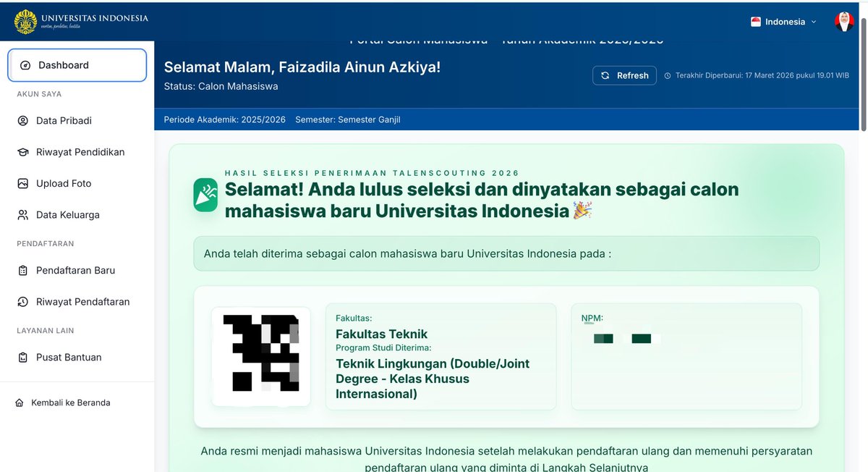868x472 pixels.
Task: Click the 'Anda telah diterima sebagai calon' banner
Action: point(506,253)
